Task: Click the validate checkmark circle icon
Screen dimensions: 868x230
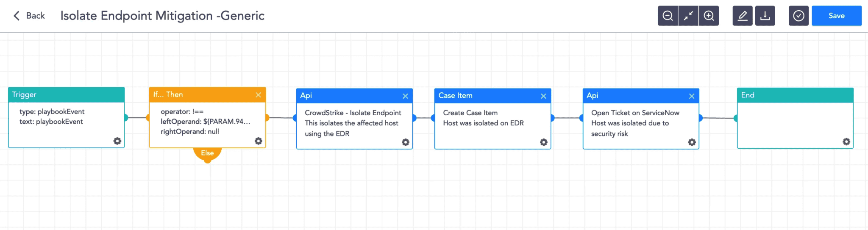Action: pyautogui.click(x=798, y=16)
